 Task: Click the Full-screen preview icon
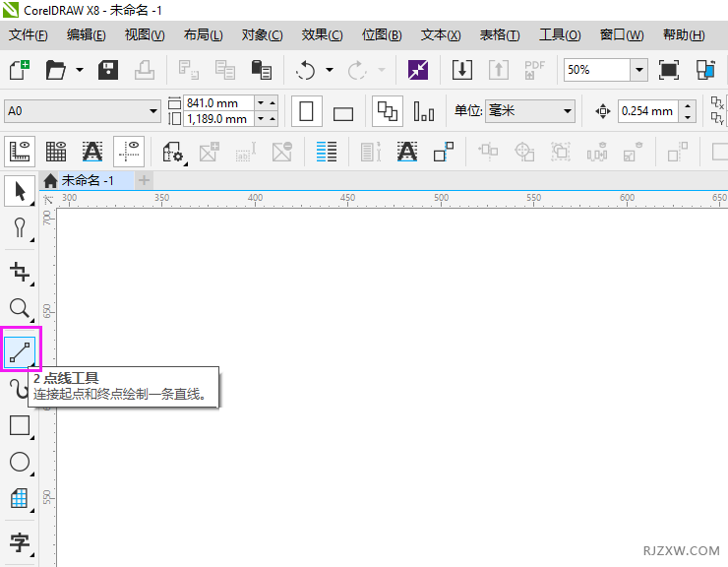[669, 70]
